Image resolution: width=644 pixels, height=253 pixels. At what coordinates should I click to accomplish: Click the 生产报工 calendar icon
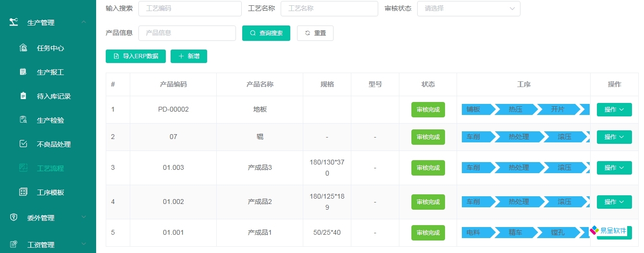23,72
